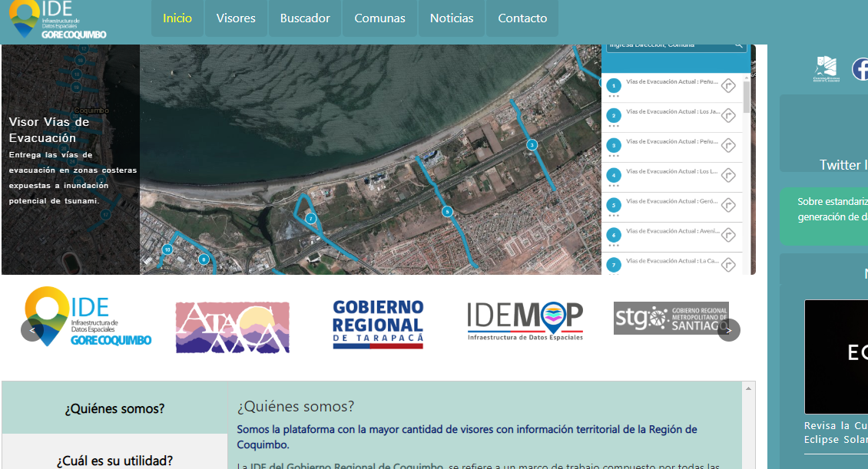868x469 pixels.
Task: Open the stgo Santiago Metropolitano logo
Action: (671, 318)
